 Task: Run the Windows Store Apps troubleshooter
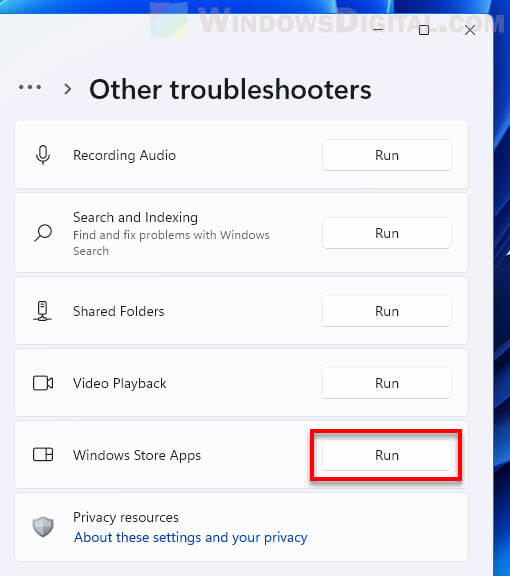[387, 455]
